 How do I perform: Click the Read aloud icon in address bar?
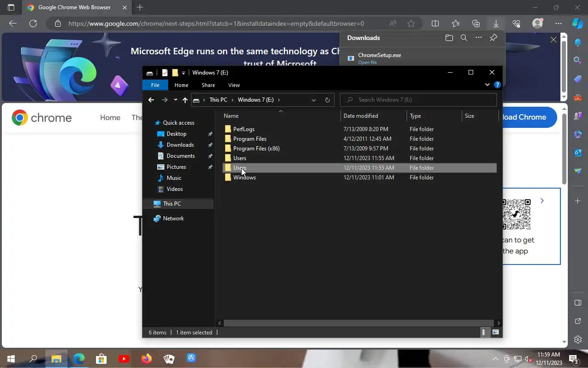tap(393, 23)
